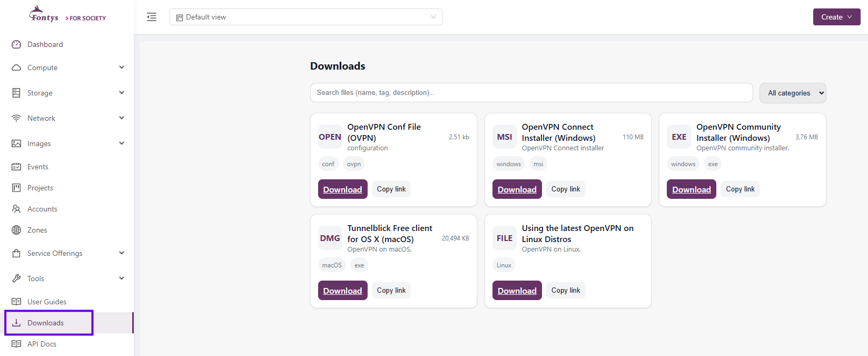Download OpenVPN Community Installer EXE
This screenshot has height=356, width=868.
(692, 189)
